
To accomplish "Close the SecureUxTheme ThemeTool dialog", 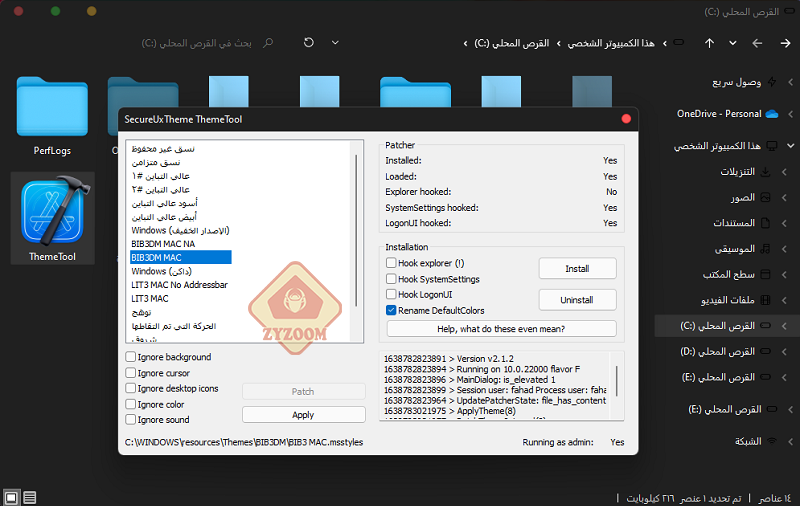I will (x=626, y=119).
